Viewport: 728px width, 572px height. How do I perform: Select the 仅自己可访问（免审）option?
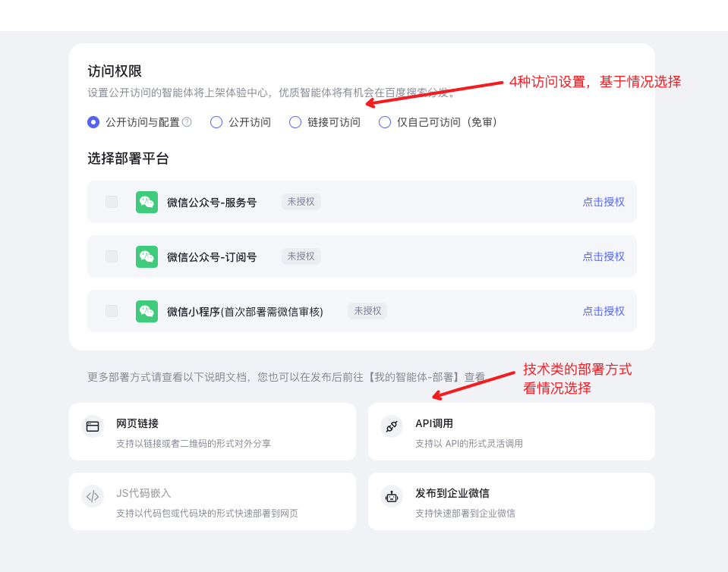click(x=384, y=122)
